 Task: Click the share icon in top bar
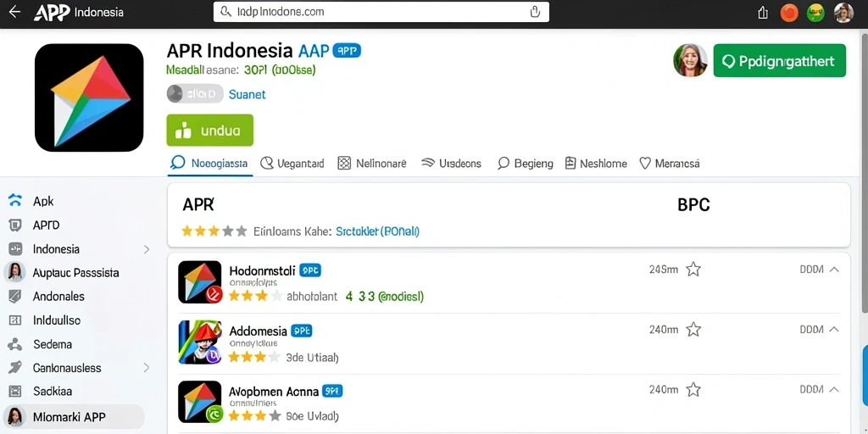click(x=763, y=13)
